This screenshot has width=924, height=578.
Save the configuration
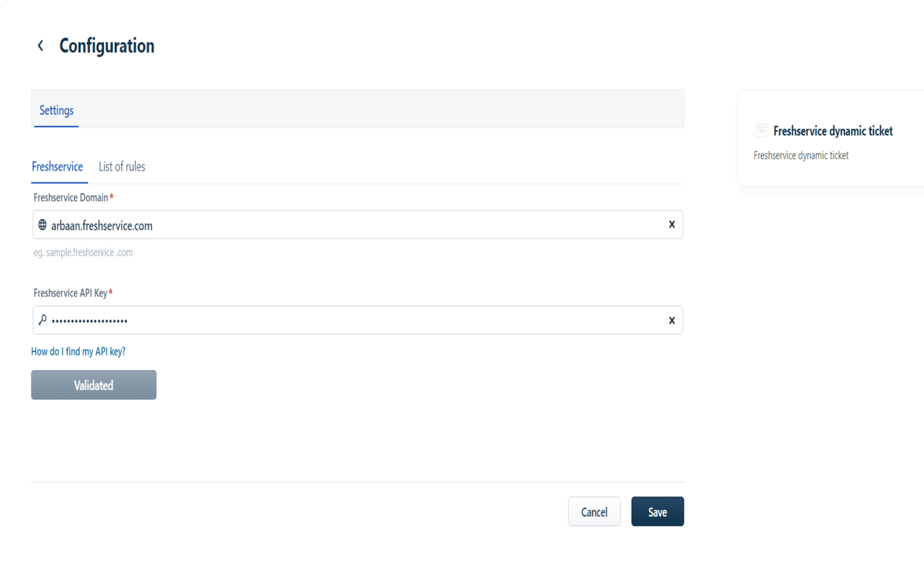(x=657, y=511)
